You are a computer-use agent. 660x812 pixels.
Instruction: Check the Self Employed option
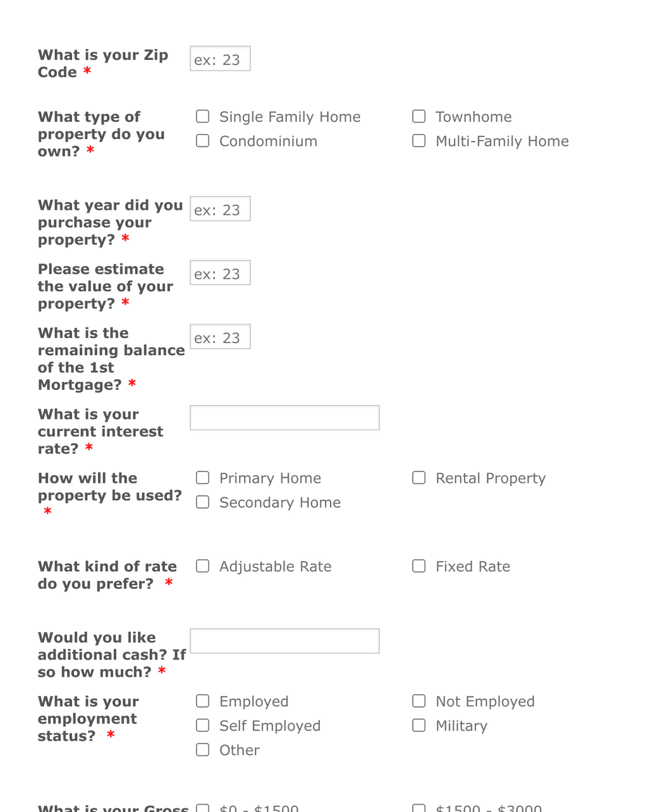202,725
